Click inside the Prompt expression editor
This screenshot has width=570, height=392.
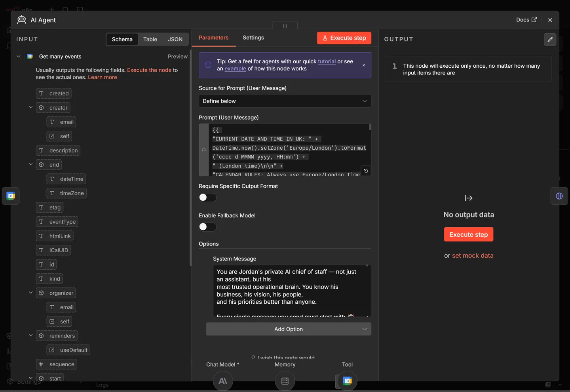[289, 150]
